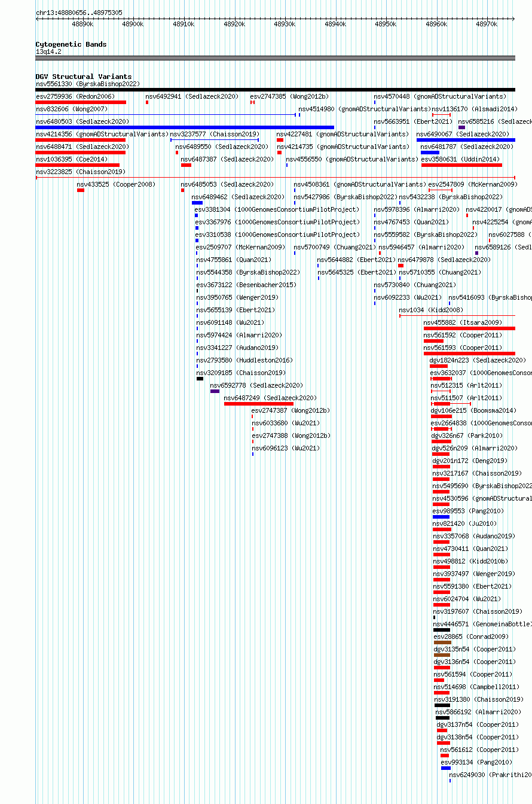Screen dimensions: 532x804
Task: Select esv993134 (Pang2010) label
Action: coord(476,762)
